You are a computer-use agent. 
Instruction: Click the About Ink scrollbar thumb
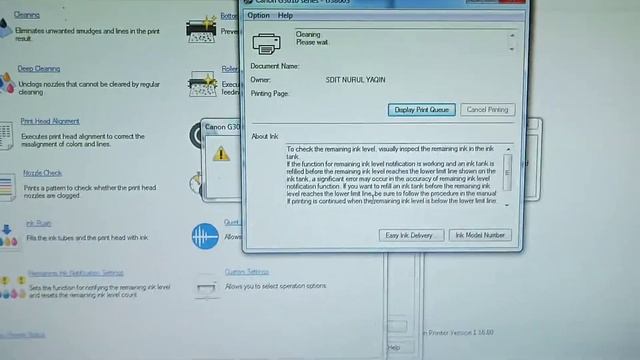[507, 172]
